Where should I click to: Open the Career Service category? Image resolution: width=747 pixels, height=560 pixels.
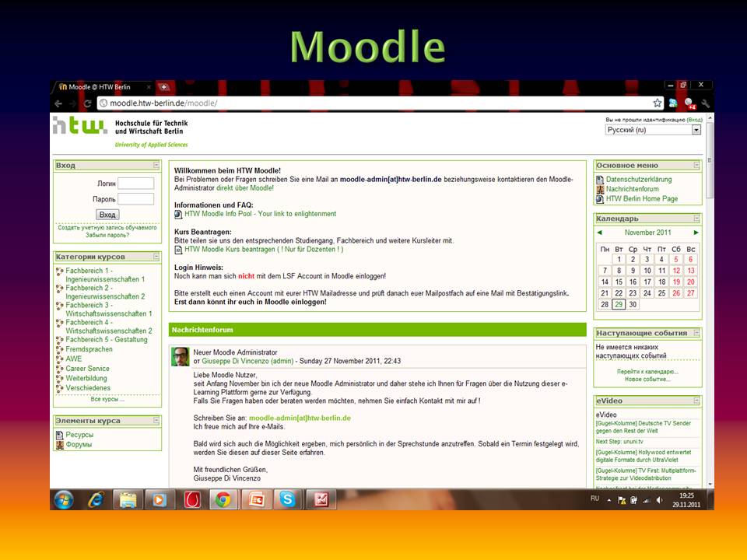click(x=87, y=369)
